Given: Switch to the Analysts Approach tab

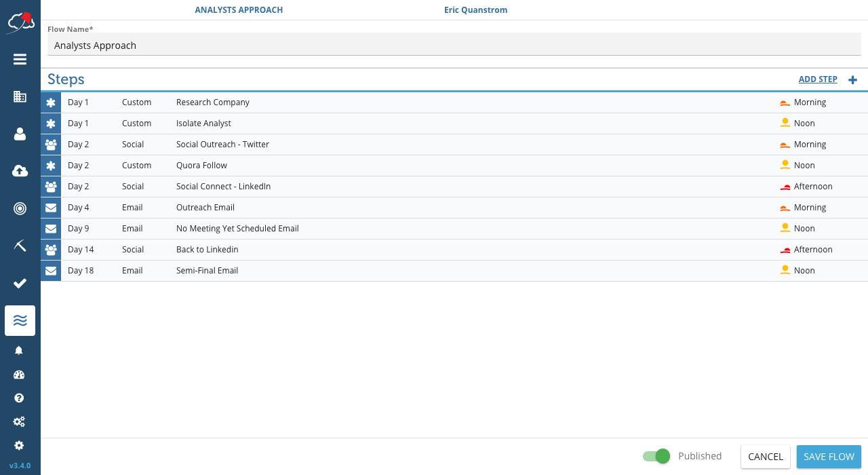Looking at the screenshot, I should [x=239, y=10].
